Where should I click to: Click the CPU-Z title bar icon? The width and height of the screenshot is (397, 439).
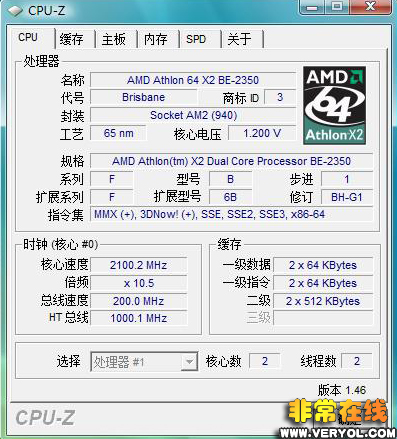click(15, 11)
